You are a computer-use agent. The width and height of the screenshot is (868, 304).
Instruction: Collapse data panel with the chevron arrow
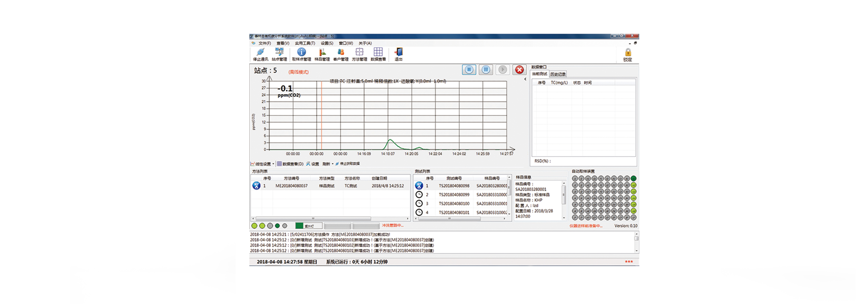tap(525, 79)
